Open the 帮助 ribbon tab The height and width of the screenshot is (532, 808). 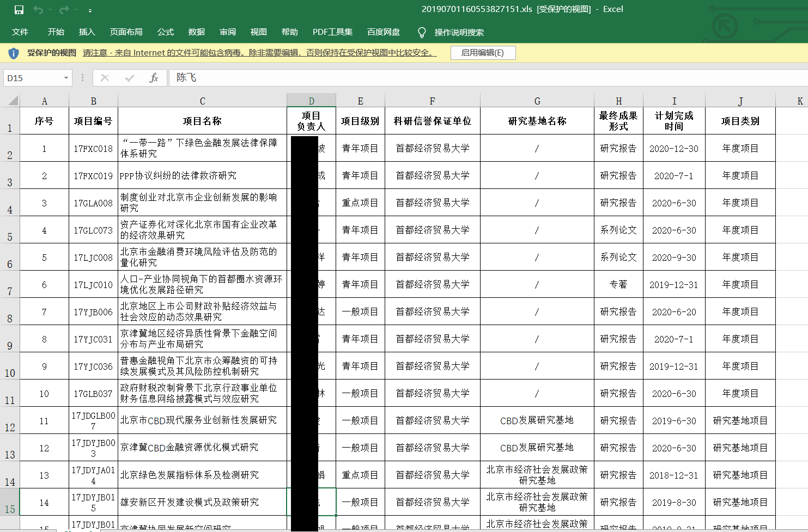(290, 32)
